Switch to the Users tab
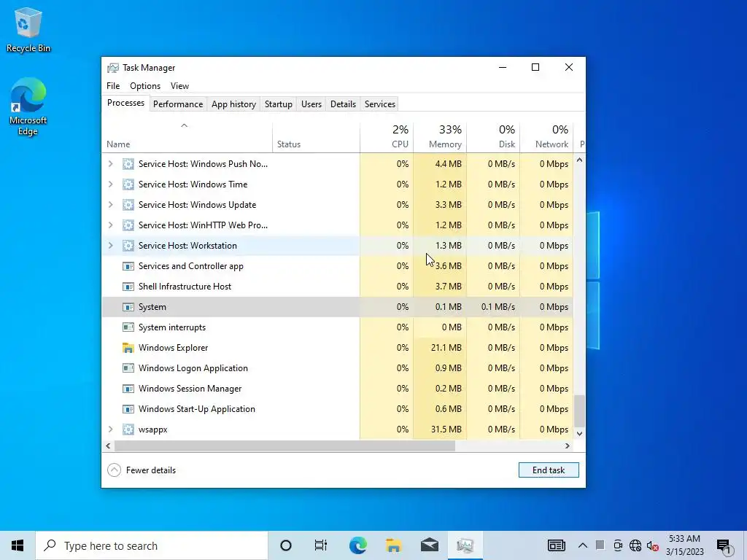747x560 pixels. [x=311, y=104]
